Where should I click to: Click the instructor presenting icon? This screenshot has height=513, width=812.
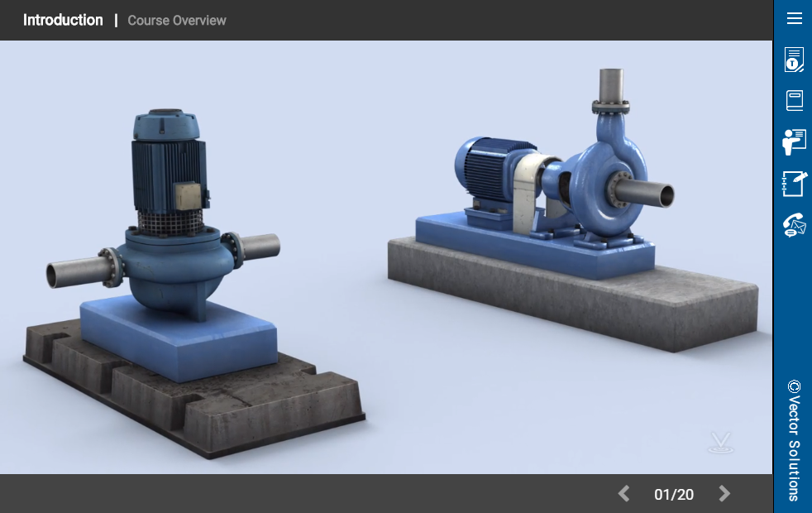(x=794, y=141)
